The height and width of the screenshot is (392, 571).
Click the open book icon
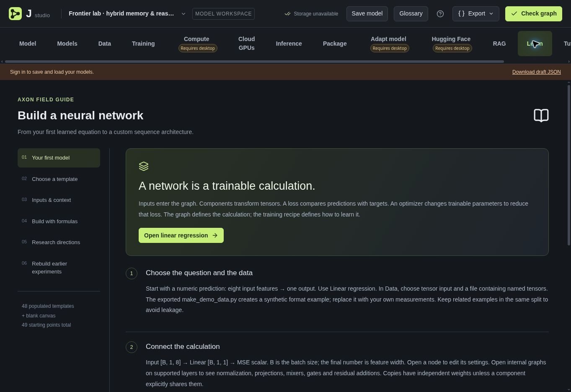[x=541, y=115]
